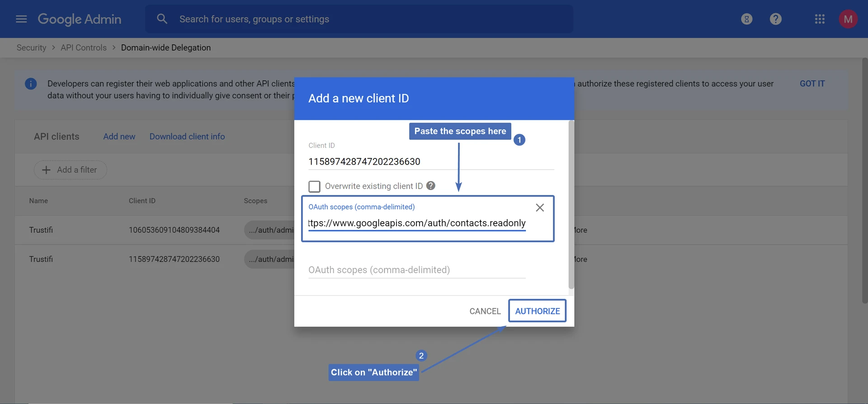Go to Security breadcrumb

click(31, 48)
